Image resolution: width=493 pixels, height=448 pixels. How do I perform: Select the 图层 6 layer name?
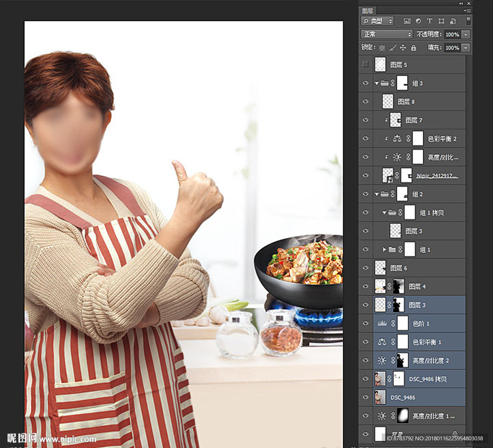(399, 268)
